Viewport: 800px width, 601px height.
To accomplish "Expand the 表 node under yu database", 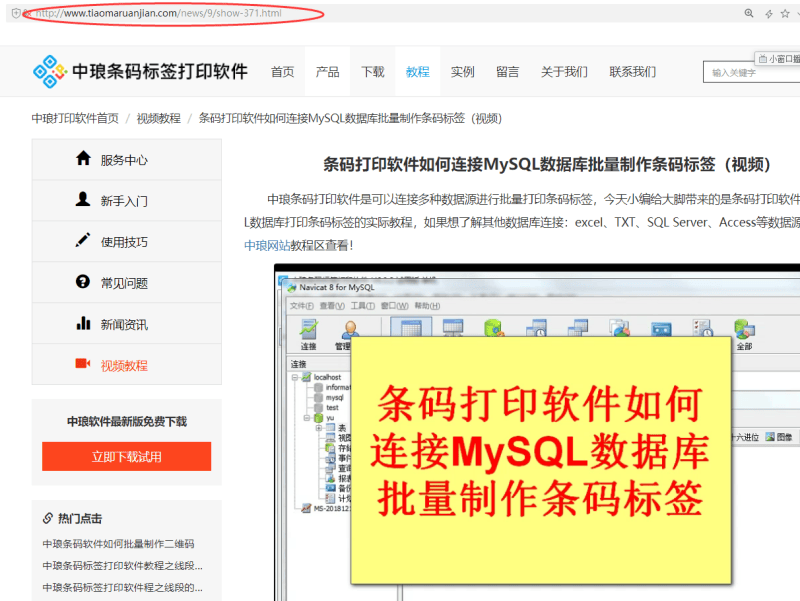I will point(318,427).
